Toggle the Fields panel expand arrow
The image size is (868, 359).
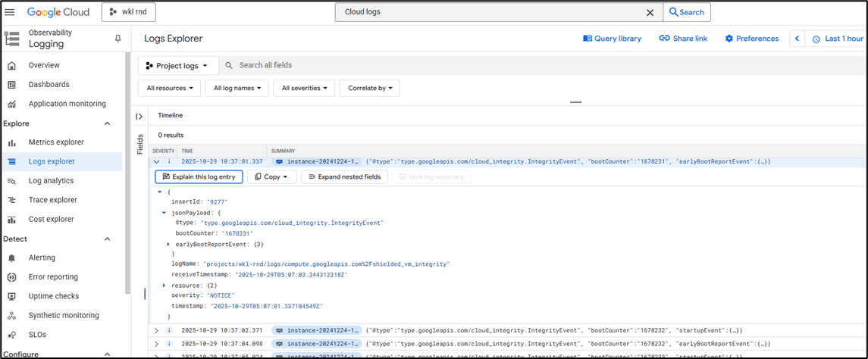tap(139, 116)
